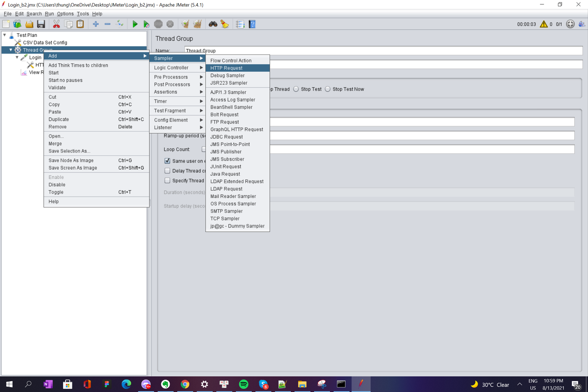The image size is (588, 392).
Task: Collapse the Login tree node
Action: pos(17,57)
